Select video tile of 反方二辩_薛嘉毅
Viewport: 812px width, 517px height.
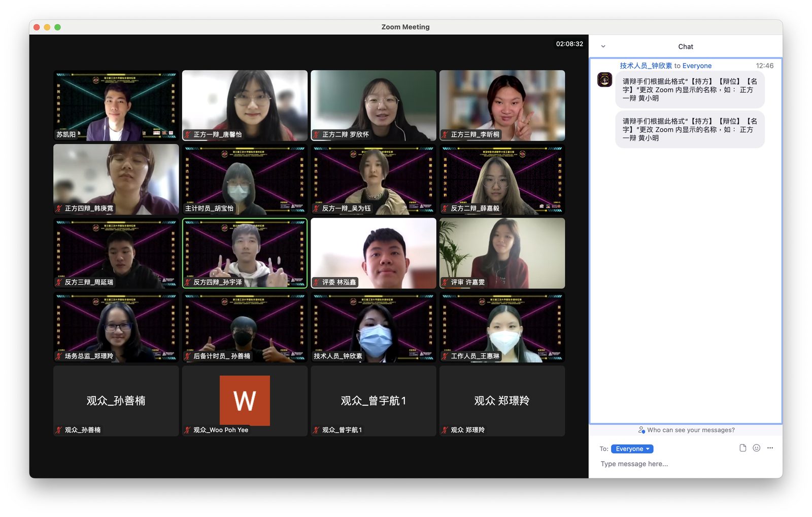pyautogui.click(x=502, y=179)
